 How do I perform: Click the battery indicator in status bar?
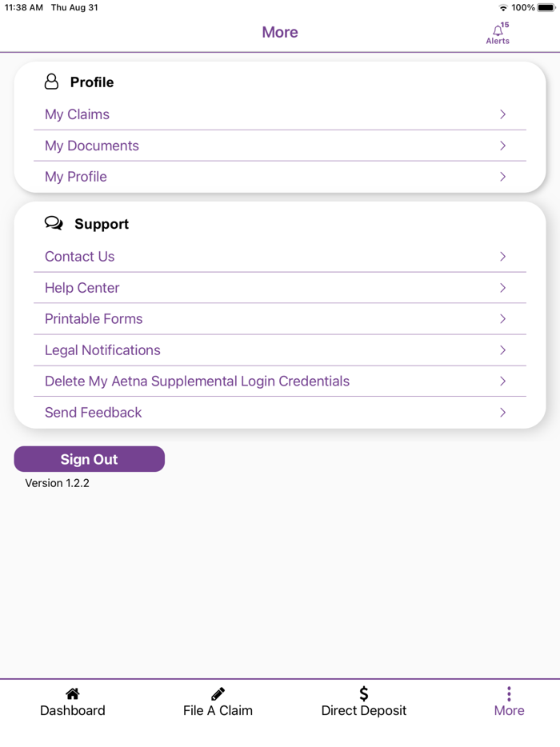[x=546, y=7]
